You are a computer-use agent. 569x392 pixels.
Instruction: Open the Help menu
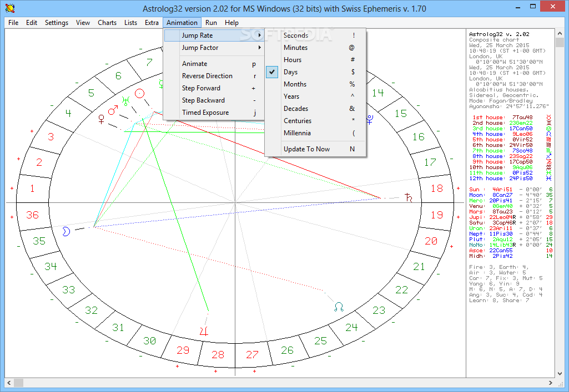[x=231, y=23]
